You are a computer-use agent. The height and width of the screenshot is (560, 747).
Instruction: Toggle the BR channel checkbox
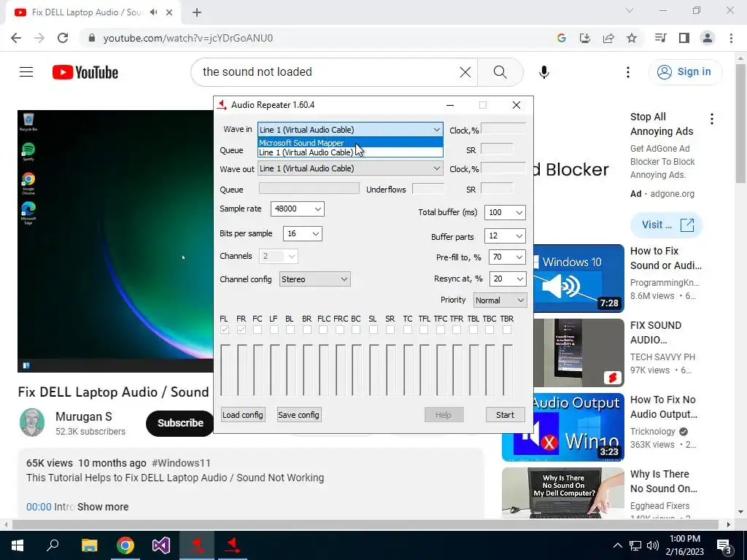coord(307,330)
